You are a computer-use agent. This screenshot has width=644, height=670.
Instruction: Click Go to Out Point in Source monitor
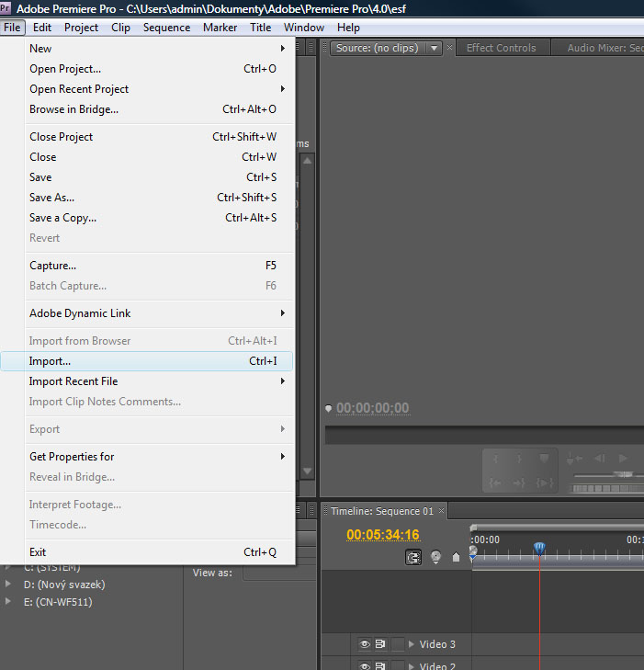coord(519,483)
